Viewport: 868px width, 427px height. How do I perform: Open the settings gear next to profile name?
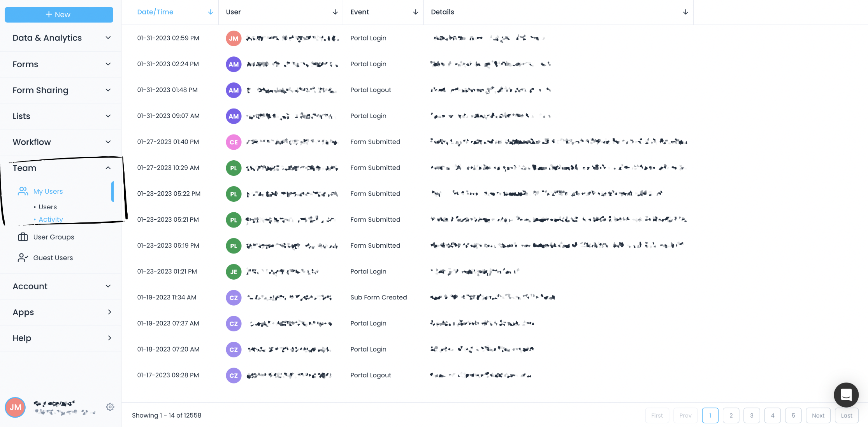point(110,407)
